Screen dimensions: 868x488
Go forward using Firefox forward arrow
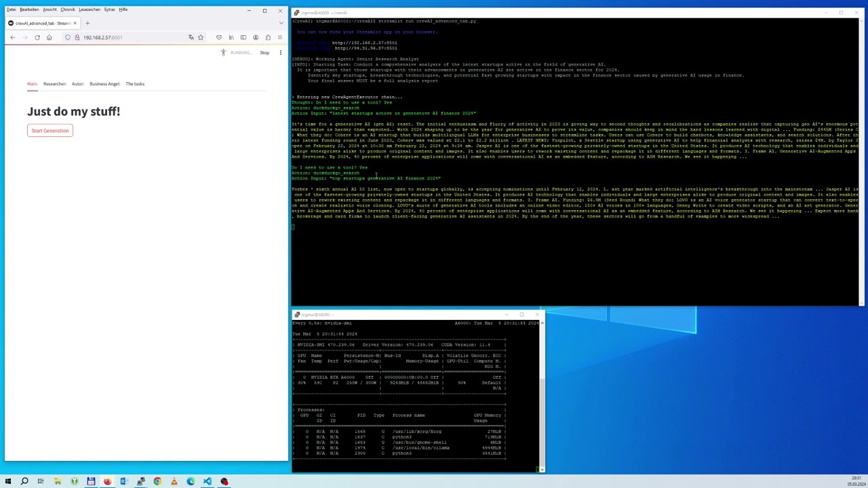click(x=24, y=37)
